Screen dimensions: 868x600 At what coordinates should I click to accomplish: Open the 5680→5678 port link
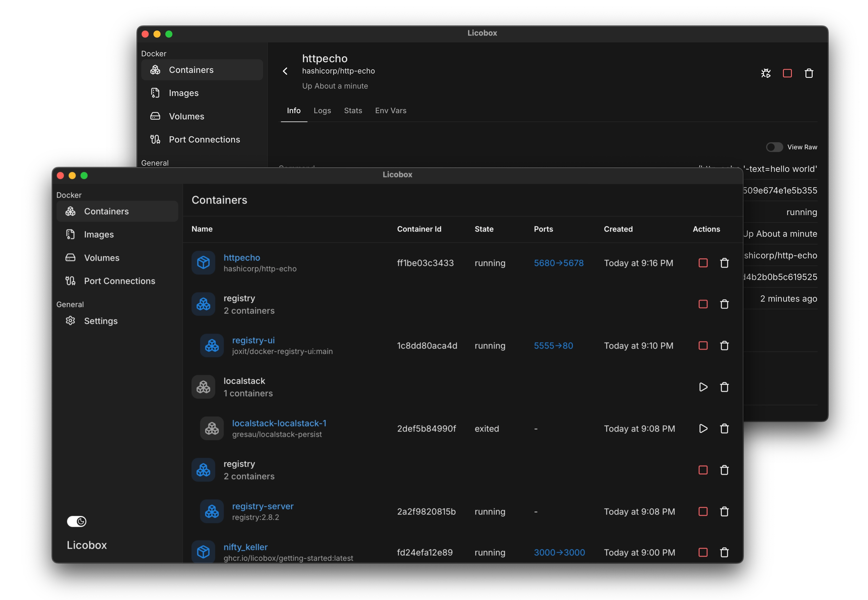point(558,263)
